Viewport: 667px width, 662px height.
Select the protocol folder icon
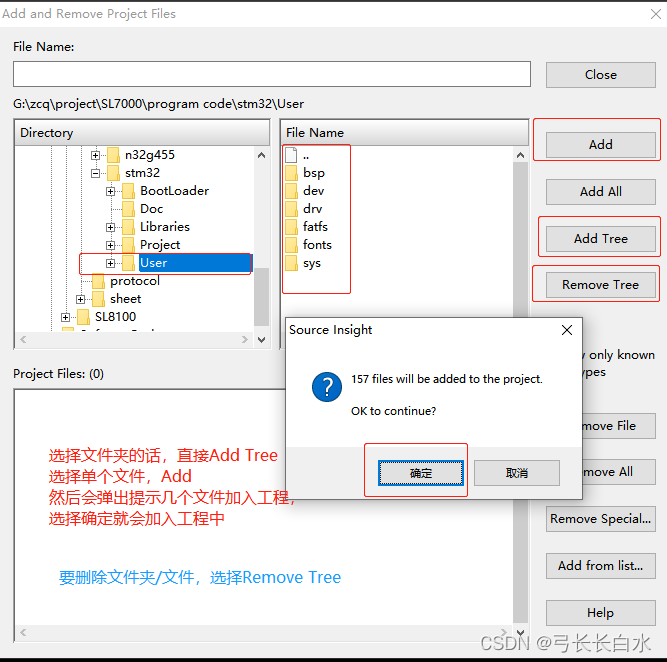[x=99, y=281]
